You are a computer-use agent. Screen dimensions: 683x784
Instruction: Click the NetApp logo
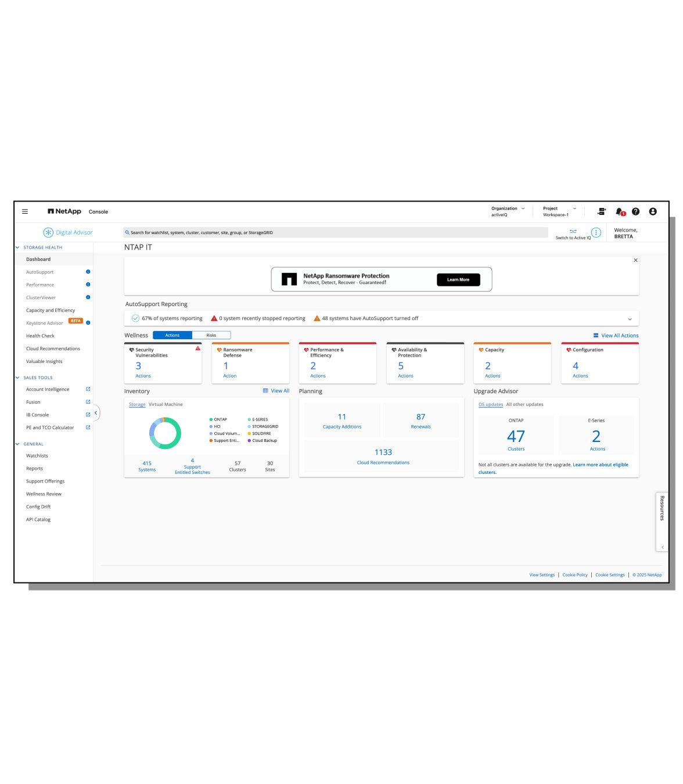click(x=64, y=211)
